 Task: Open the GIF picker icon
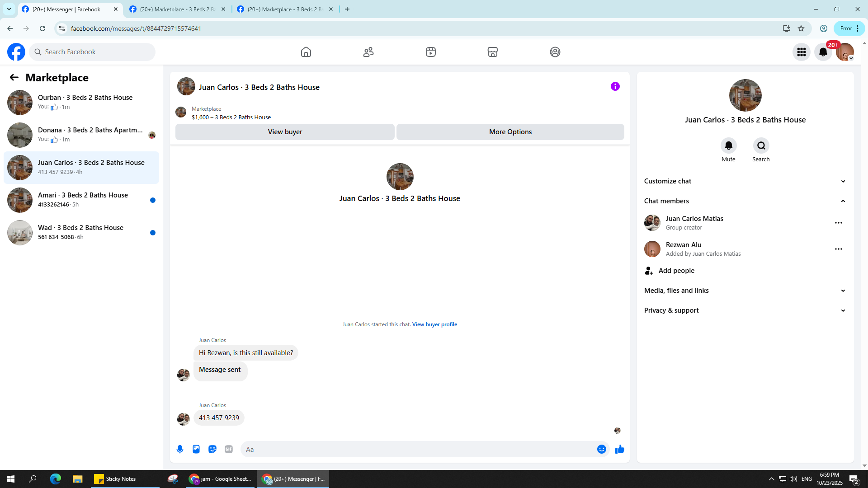[229, 449]
